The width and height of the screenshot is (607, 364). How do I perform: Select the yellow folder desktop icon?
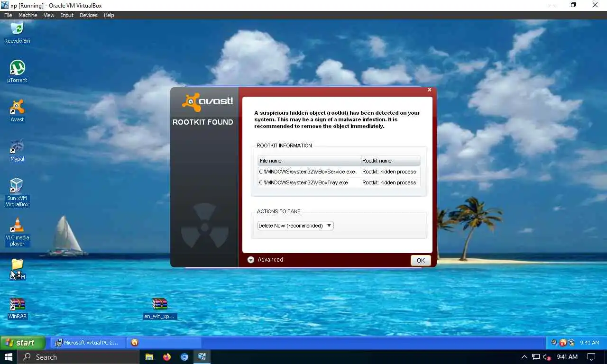point(17,269)
